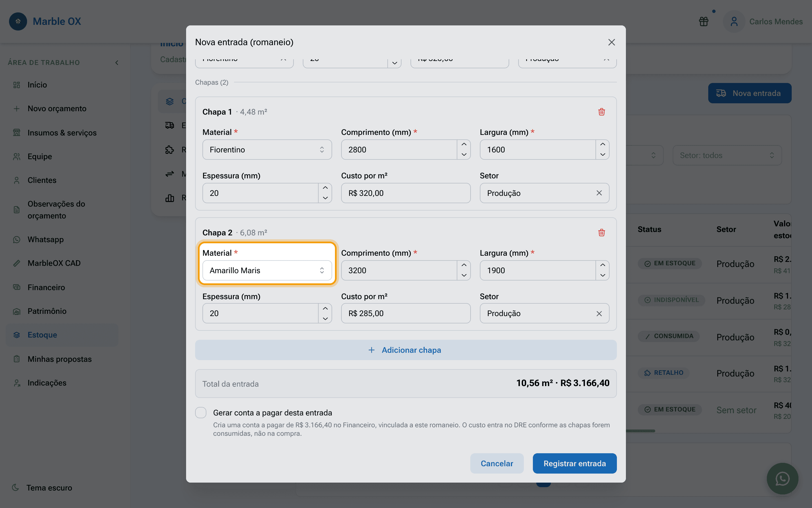
Task: Click CONSUMIDA status badge
Action: tap(668, 336)
